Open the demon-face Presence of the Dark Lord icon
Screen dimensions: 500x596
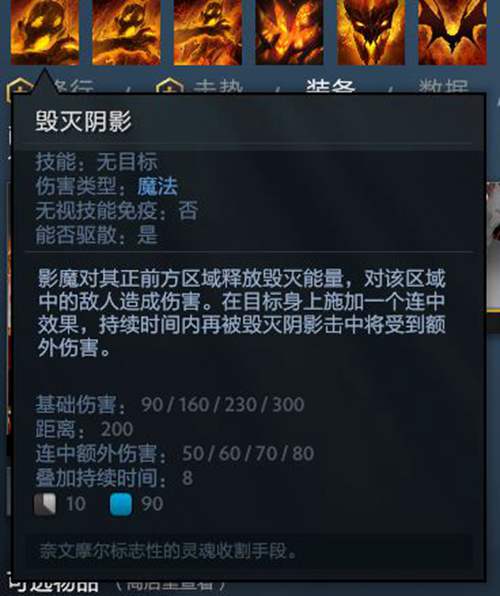coord(371,32)
